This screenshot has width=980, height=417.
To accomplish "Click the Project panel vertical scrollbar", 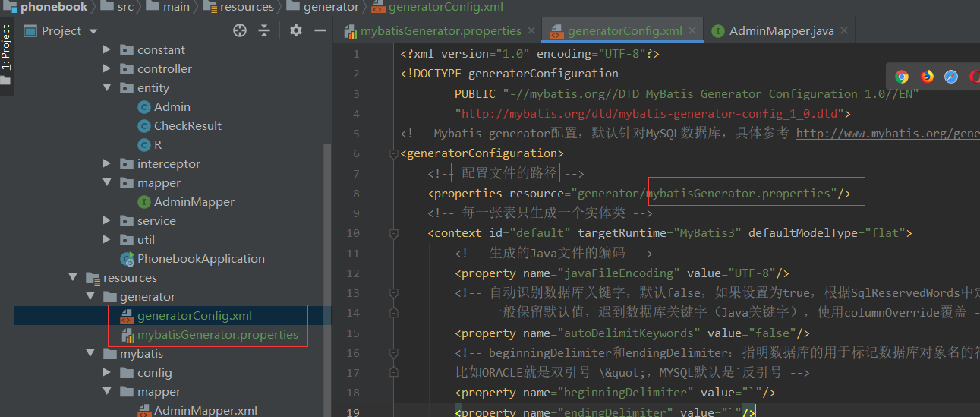I will [x=328, y=281].
